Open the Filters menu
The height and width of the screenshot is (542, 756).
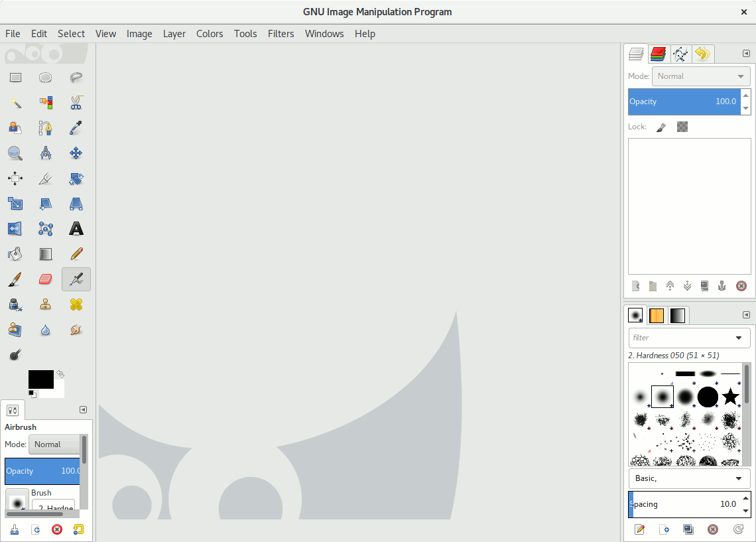(281, 34)
